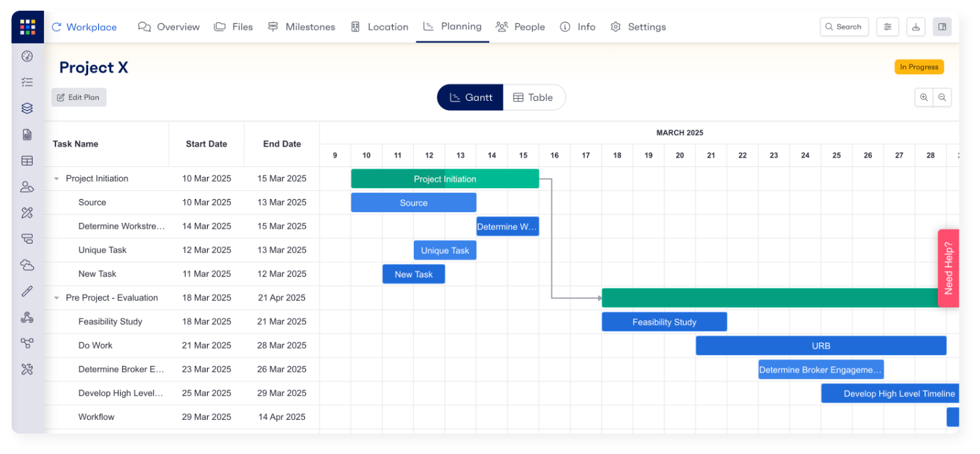Screen dimensions: 980x454
Task: Click the Source task name row
Action: 92,202
